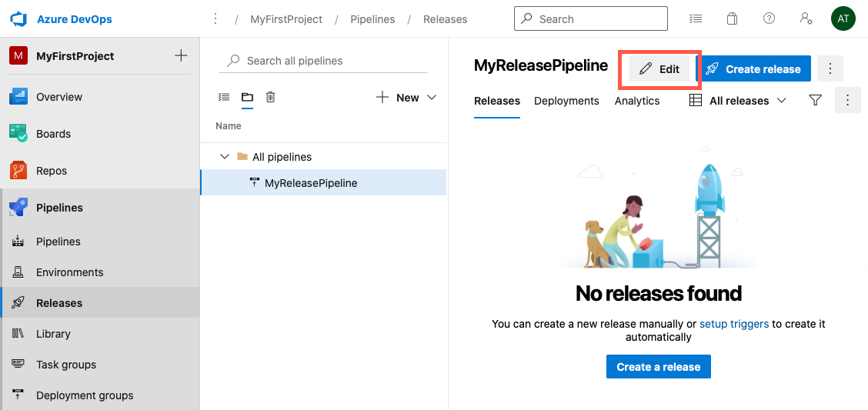Click the Library books icon in sidebar

pyautogui.click(x=18, y=333)
